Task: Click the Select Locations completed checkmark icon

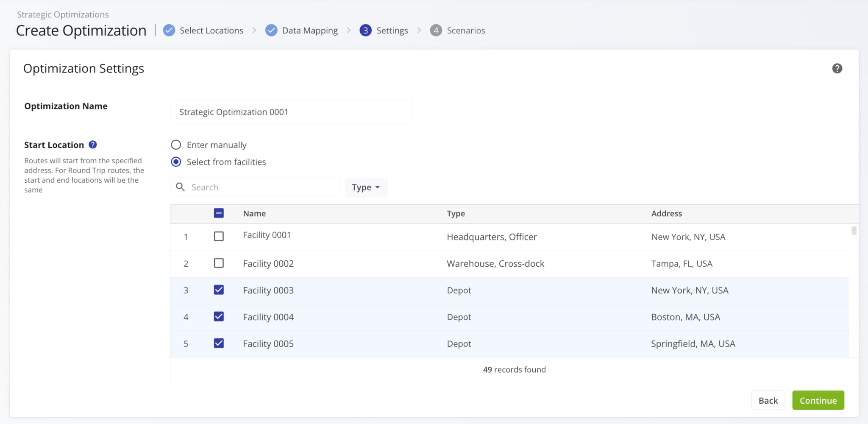Action: (169, 31)
